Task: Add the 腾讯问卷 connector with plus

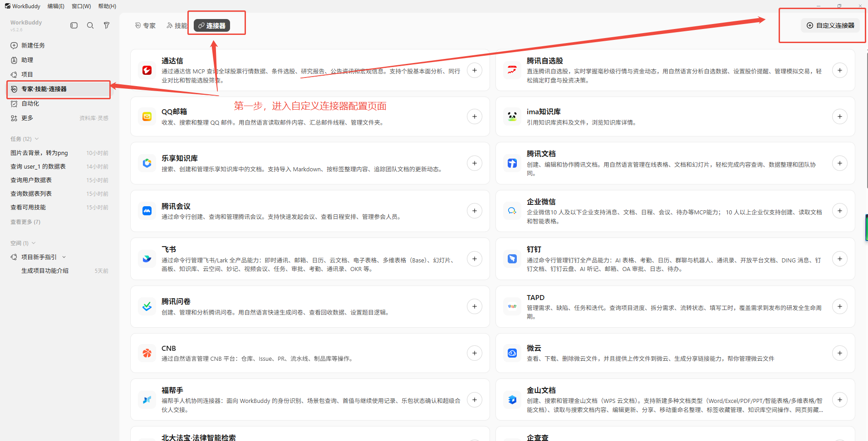Action: tap(475, 306)
